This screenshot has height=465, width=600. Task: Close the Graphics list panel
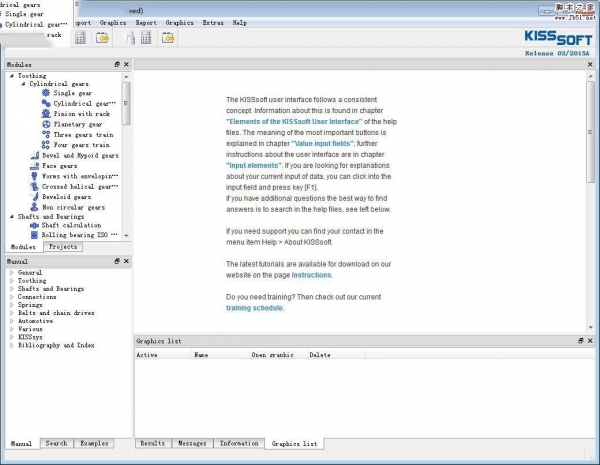pos(590,341)
